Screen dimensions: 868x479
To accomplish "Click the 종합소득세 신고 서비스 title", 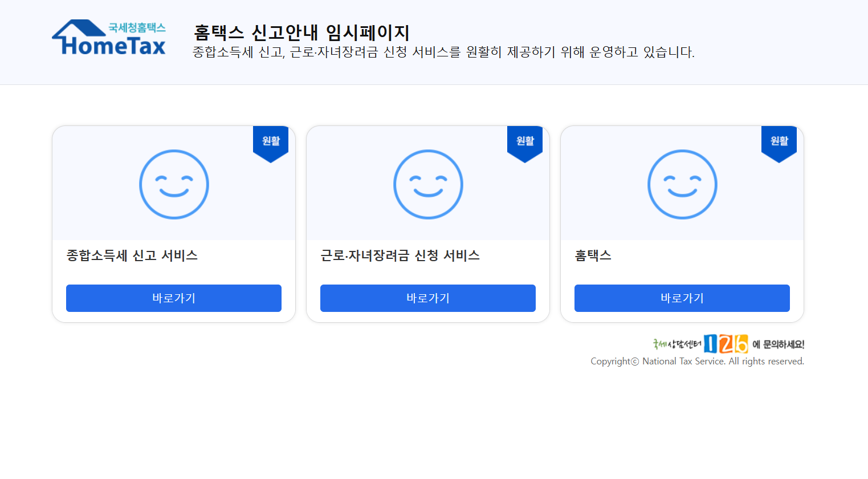I will coord(132,255).
